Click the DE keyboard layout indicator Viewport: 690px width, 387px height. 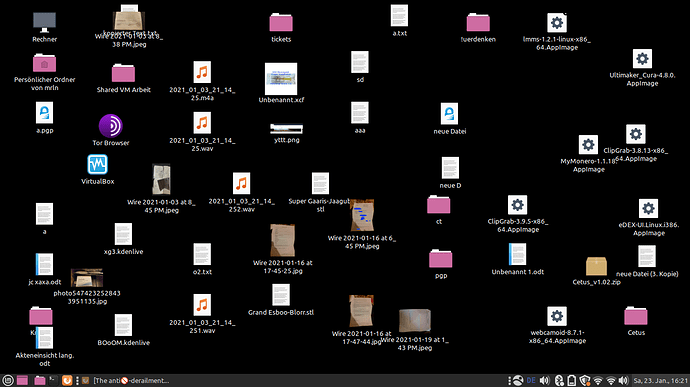[x=531, y=380]
